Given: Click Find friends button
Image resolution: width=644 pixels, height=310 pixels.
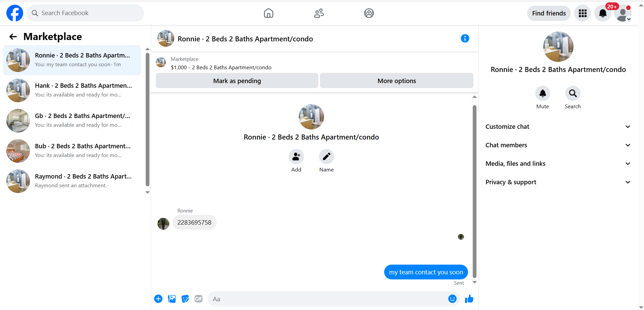Looking at the screenshot, I should (x=549, y=13).
